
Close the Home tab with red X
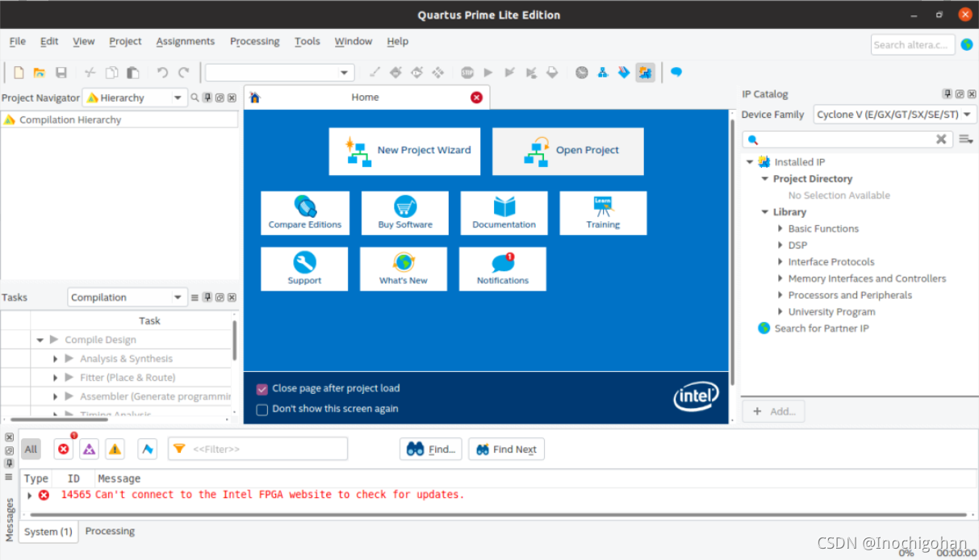[476, 98]
